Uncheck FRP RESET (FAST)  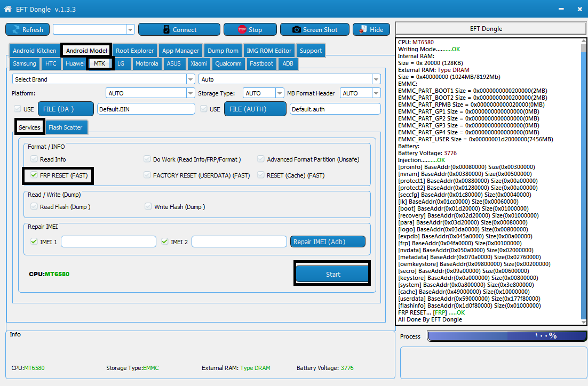(34, 175)
